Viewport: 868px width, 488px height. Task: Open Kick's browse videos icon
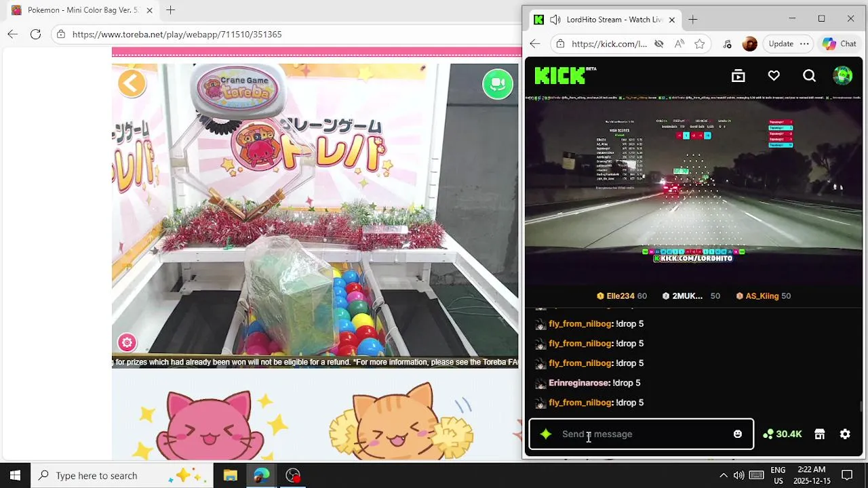pos(738,76)
